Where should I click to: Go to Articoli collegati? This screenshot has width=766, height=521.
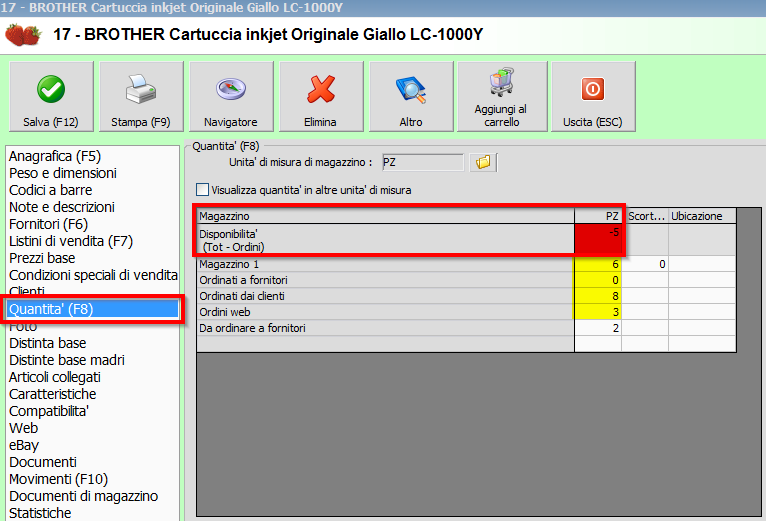[x=55, y=377]
